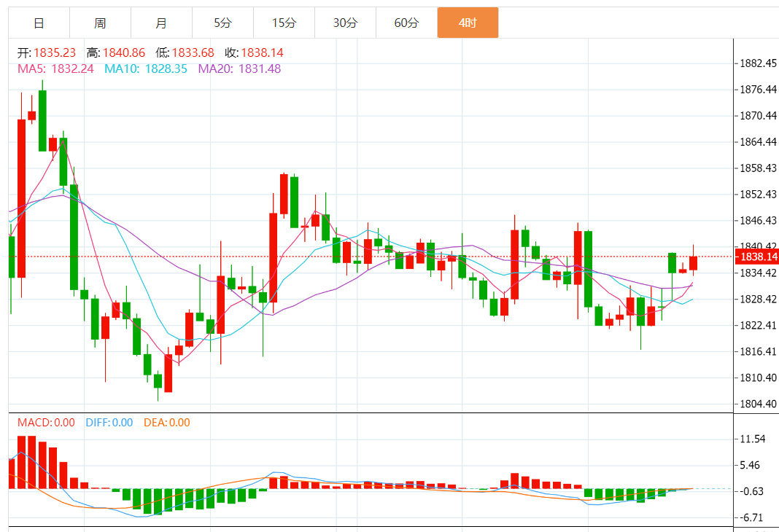Click the red current price tag 1838.14

coord(756,257)
